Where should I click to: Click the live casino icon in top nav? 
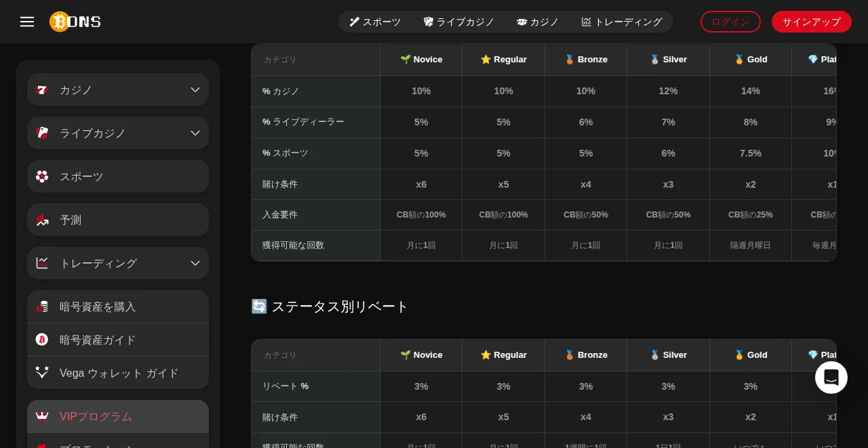coord(429,22)
